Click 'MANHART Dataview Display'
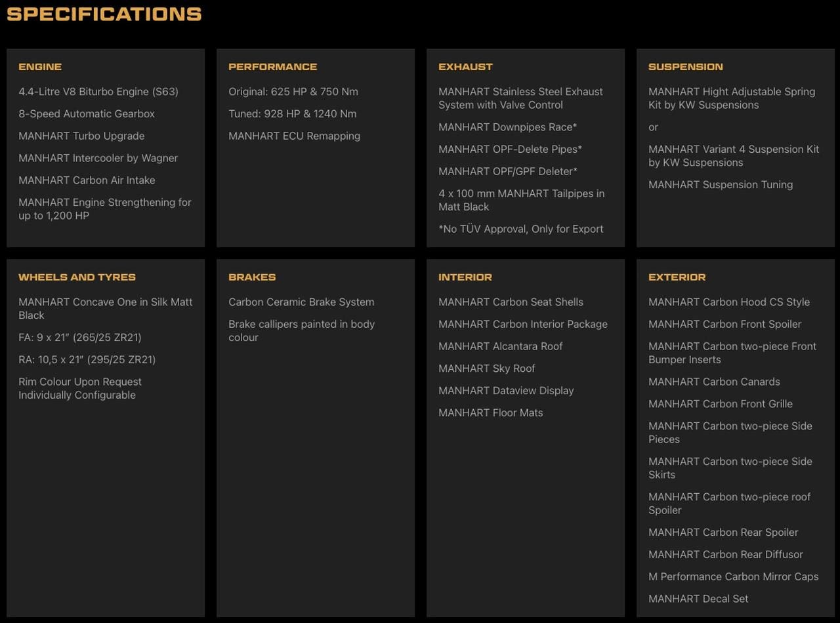The width and height of the screenshot is (840, 623). coord(506,391)
